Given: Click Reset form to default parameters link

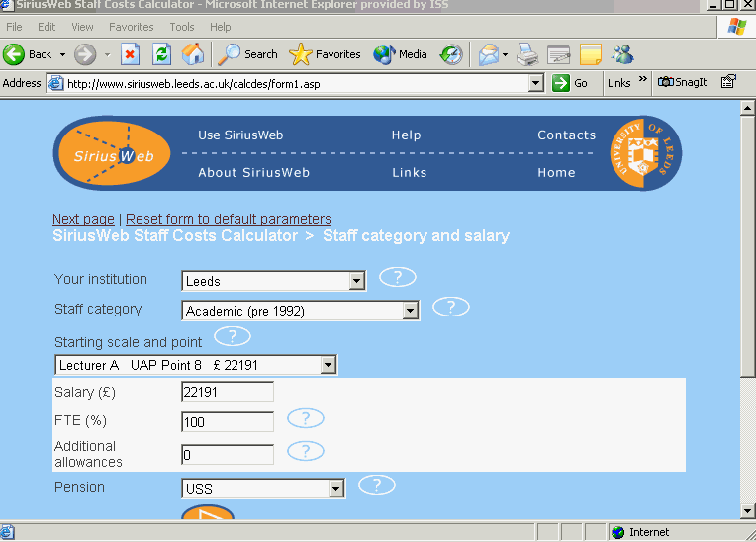Looking at the screenshot, I should pos(229,219).
